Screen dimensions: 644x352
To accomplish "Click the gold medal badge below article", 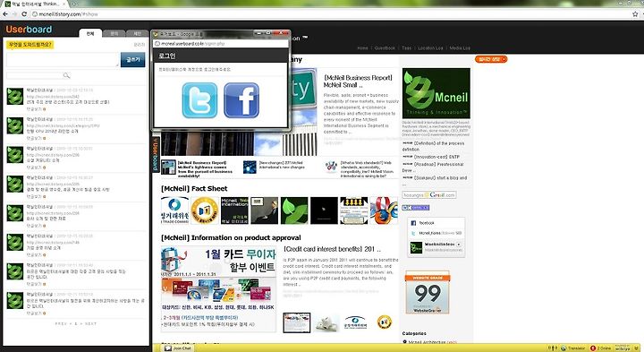I will (x=384, y=322).
